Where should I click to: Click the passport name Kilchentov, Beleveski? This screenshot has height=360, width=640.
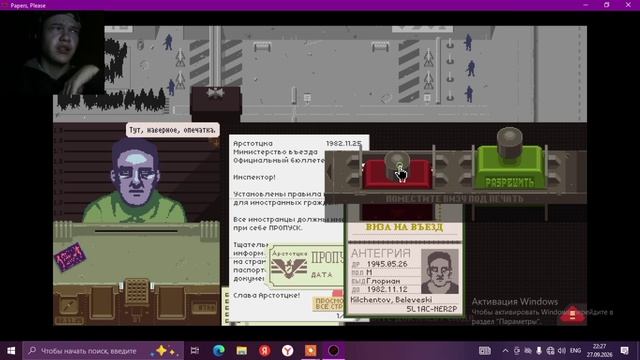pos(391,300)
